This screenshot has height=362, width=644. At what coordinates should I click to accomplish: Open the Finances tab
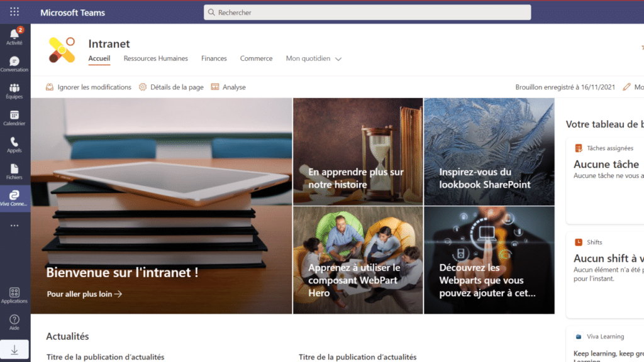(x=214, y=58)
